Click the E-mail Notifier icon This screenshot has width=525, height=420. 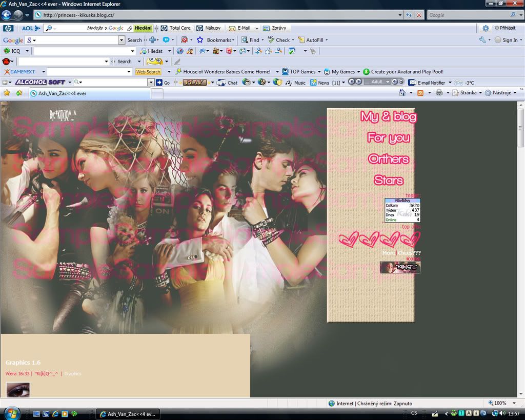(412, 83)
